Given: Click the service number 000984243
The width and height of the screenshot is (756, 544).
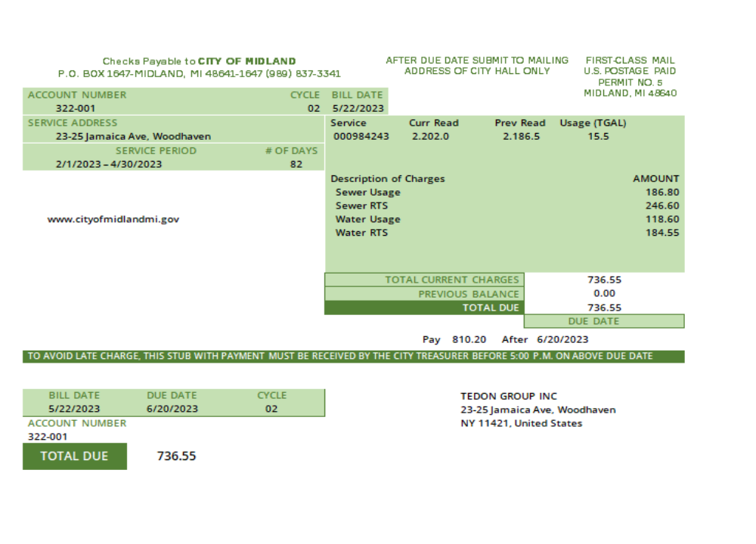Looking at the screenshot, I should point(361,136).
